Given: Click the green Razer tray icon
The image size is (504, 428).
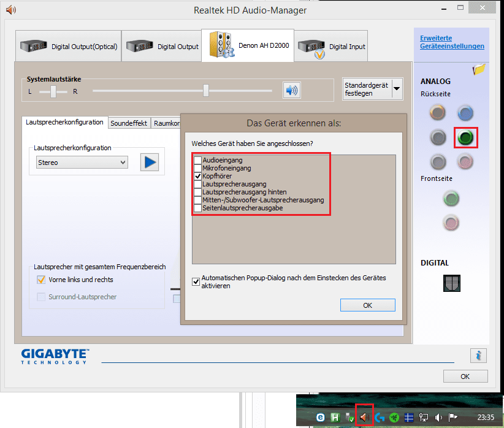Looking at the screenshot, I should point(394,418).
